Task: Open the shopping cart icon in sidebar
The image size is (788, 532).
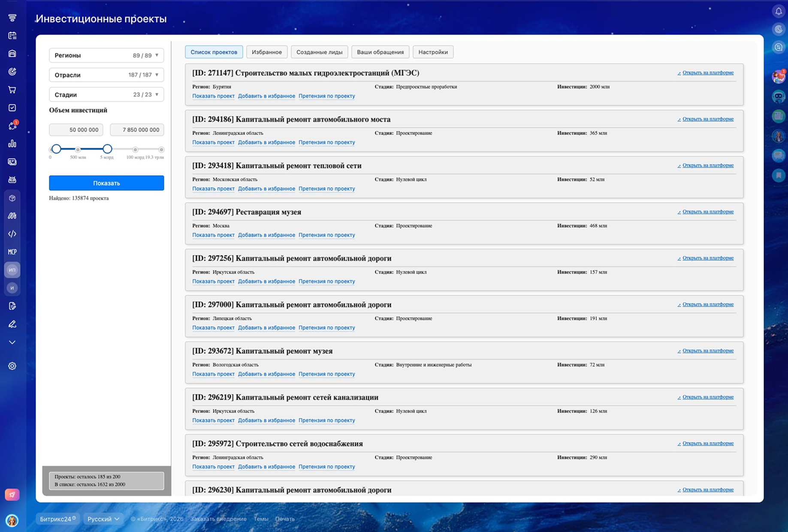Action: 12,90
